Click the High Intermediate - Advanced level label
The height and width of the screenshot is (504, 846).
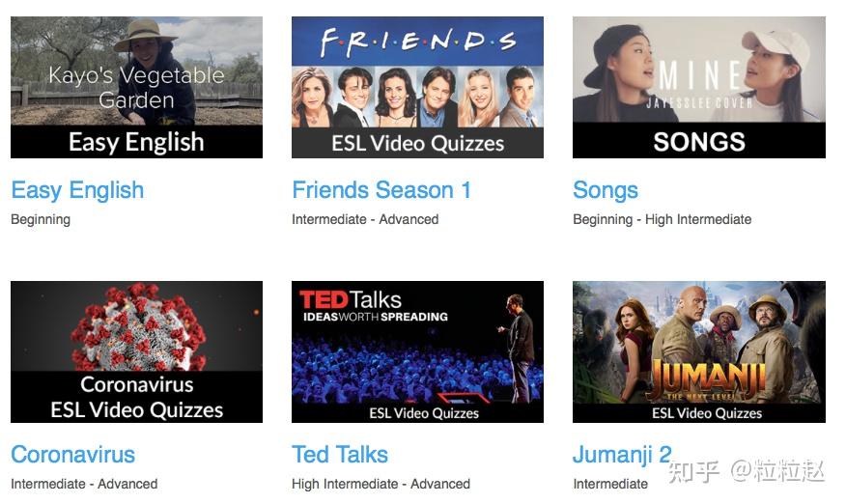coord(381,484)
